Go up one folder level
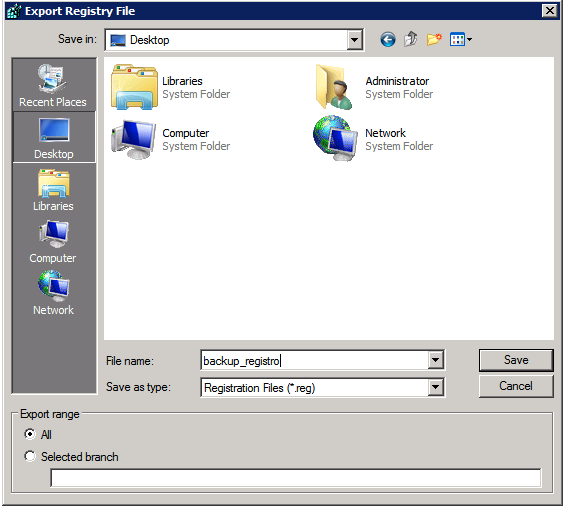Image resolution: width=563 pixels, height=506 pixels. pyautogui.click(x=410, y=40)
